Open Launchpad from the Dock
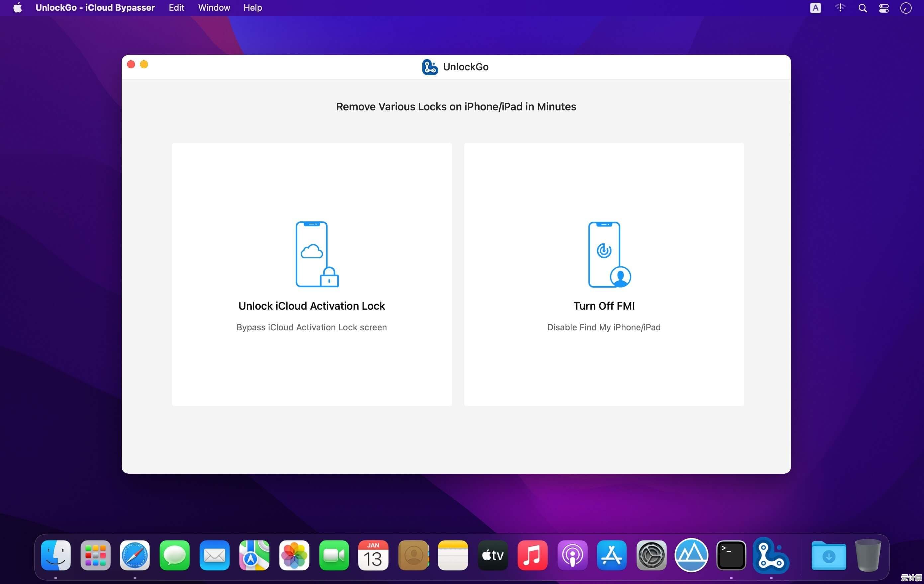The height and width of the screenshot is (584, 924). pos(96,555)
